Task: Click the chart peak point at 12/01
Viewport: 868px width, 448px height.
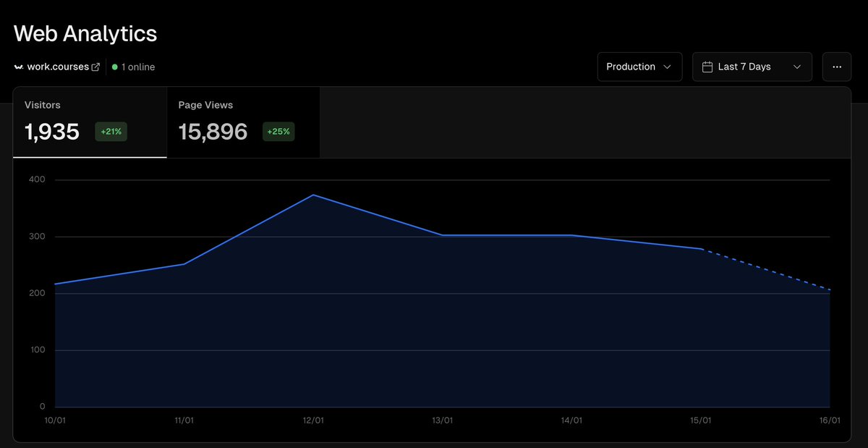Action: [x=313, y=195]
